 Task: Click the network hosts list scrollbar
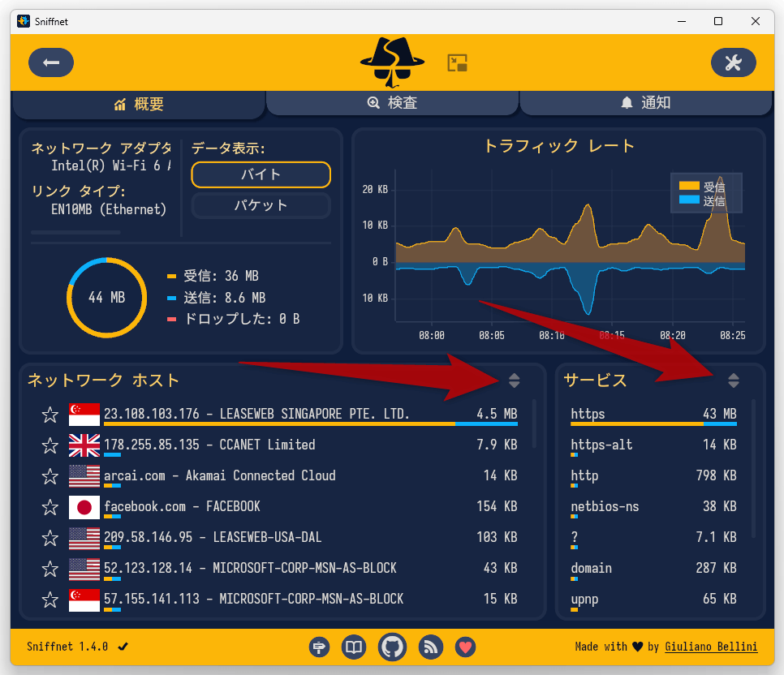click(x=534, y=424)
